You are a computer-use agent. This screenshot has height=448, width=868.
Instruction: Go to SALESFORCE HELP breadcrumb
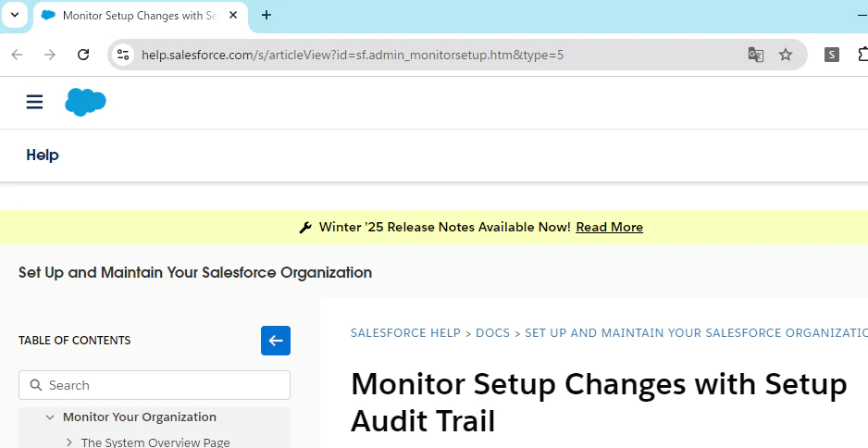[x=405, y=333]
